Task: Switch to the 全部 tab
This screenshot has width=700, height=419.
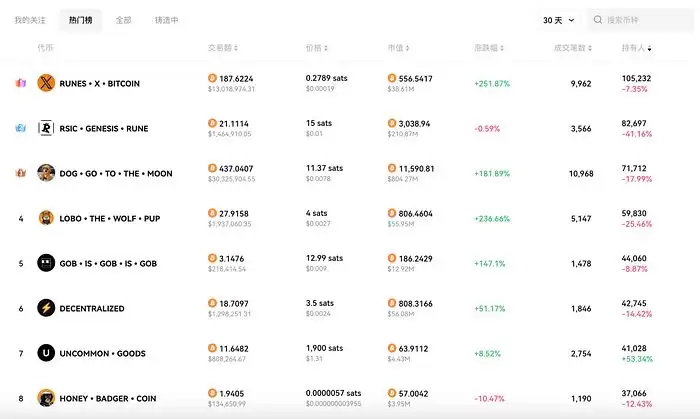Action: click(x=123, y=20)
